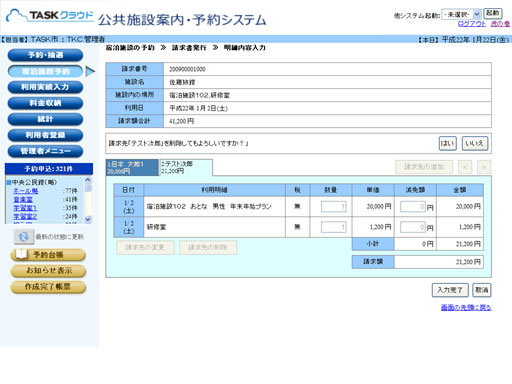
Task: Click the お知らせ表示 button
Action: 48,271
